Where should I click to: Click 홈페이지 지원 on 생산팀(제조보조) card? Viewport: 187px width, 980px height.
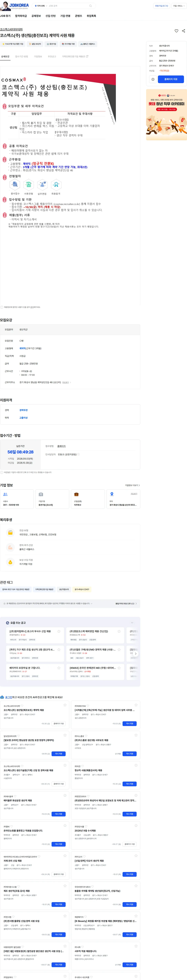pos(59,724)
